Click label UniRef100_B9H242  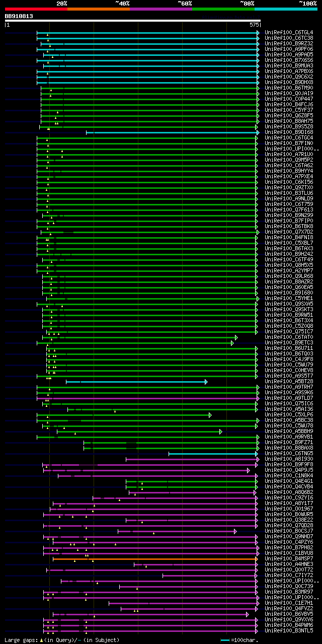pyautogui.click(x=289, y=254)
